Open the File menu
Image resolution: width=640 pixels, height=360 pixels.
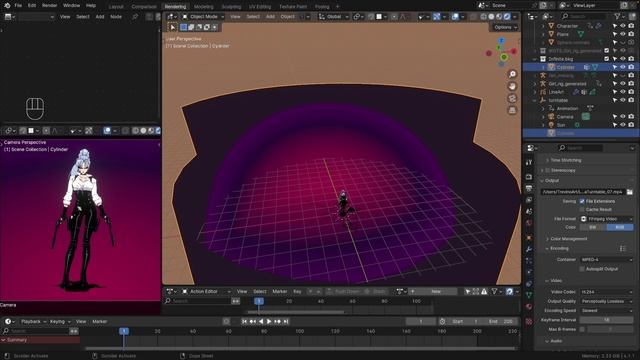(18, 5)
